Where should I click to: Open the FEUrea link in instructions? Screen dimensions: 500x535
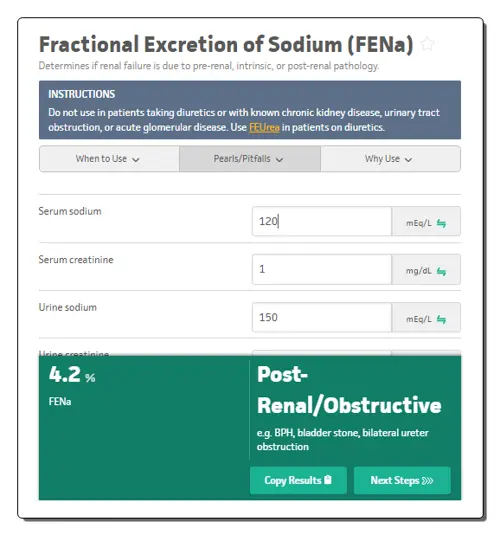(264, 127)
